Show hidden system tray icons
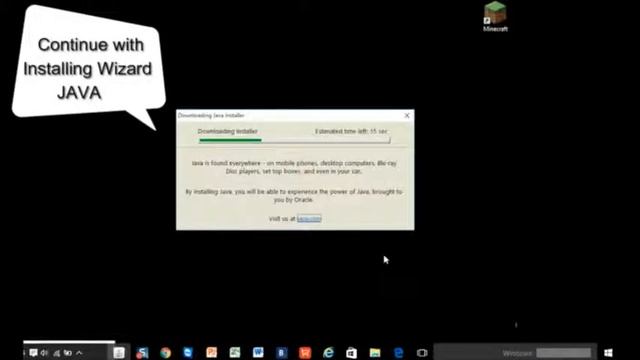Screen dimensions: 640x360 point(79,353)
